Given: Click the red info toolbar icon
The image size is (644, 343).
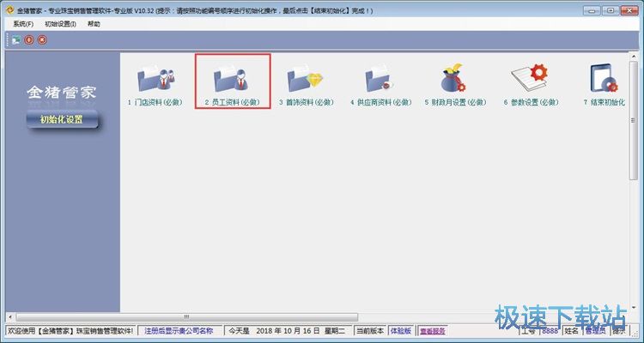Looking at the screenshot, I should (28, 39).
